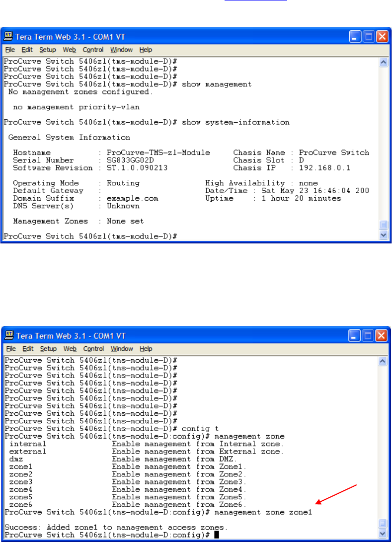Click 'Success: Added zone1' message line
The image size is (392, 542).
(116, 528)
